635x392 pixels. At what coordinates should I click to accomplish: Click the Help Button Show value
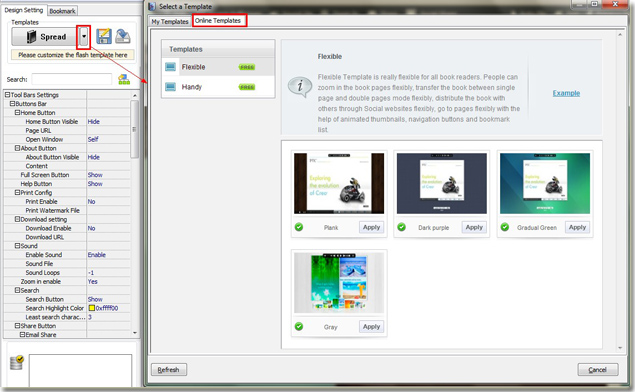click(x=95, y=184)
